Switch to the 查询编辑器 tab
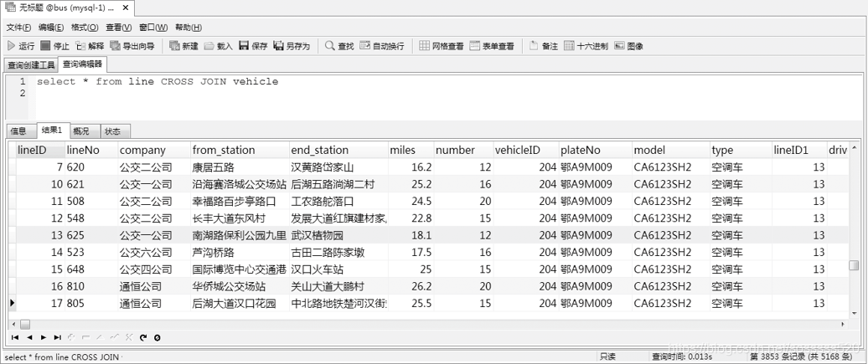Screen dimensions: 868x364 [x=82, y=64]
